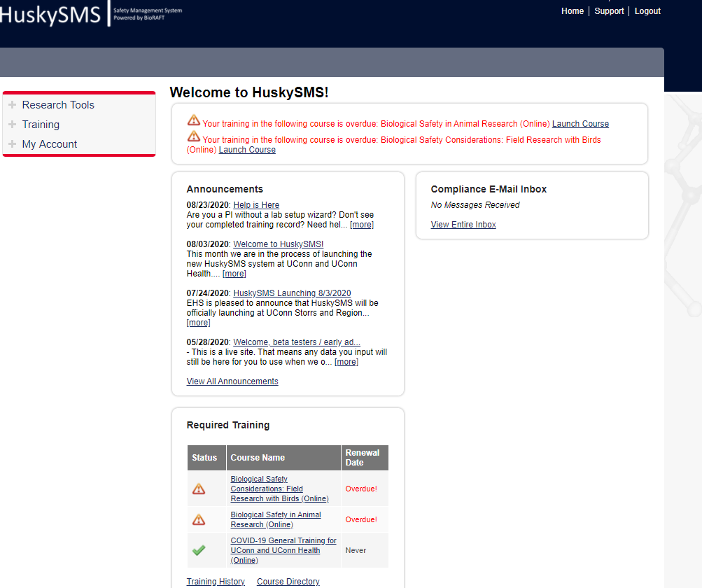Viewport: 702px width, 588px height.
Task: Click 'No Messages Received' text
Action: (475, 204)
